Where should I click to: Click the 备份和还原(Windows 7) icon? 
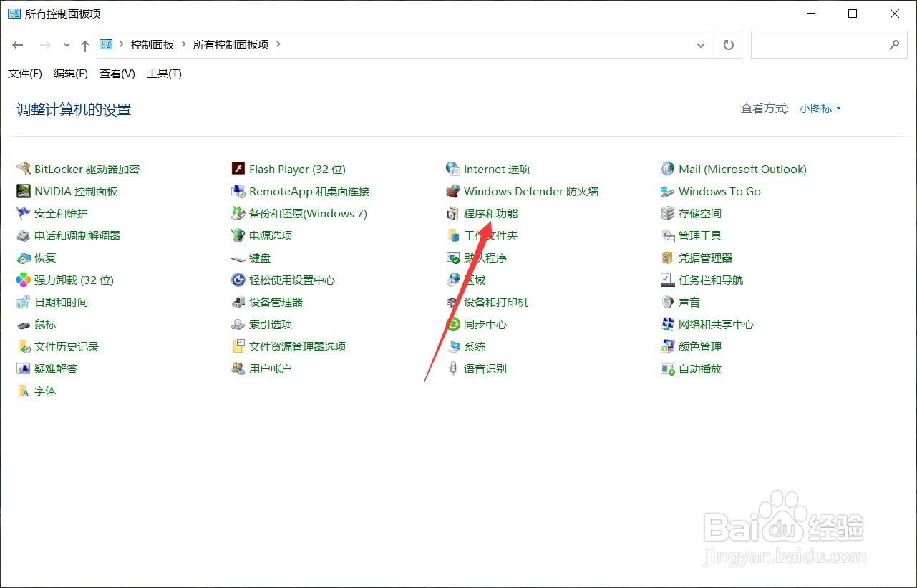click(x=238, y=213)
